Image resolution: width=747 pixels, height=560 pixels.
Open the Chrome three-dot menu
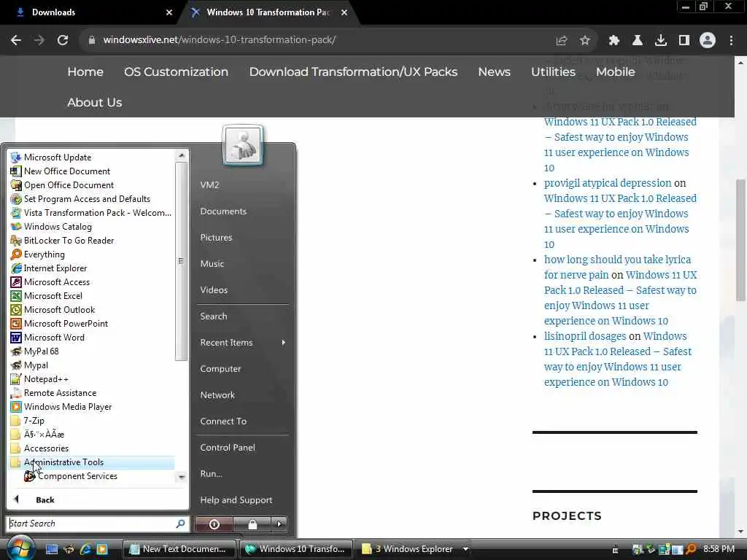731,41
